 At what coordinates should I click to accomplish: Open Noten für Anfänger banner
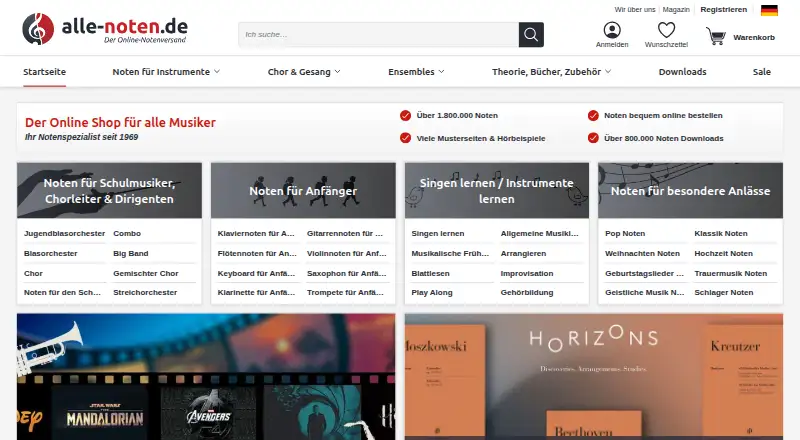click(x=303, y=190)
